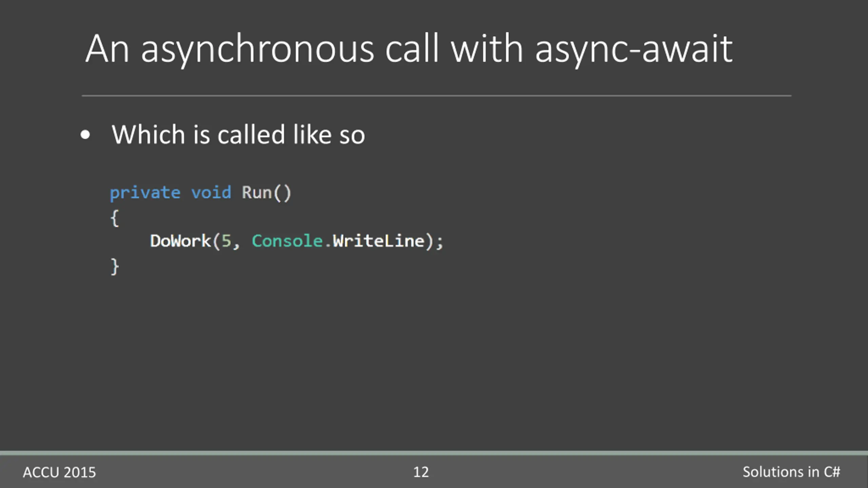Click the opening brace under Run()

pyautogui.click(x=115, y=218)
